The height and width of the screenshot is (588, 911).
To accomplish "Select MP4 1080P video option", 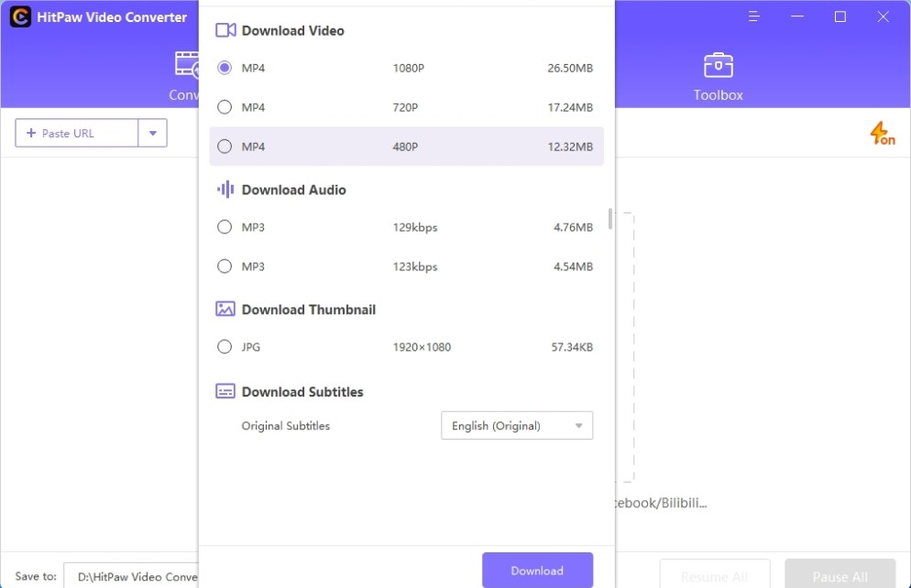I will pyautogui.click(x=225, y=68).
